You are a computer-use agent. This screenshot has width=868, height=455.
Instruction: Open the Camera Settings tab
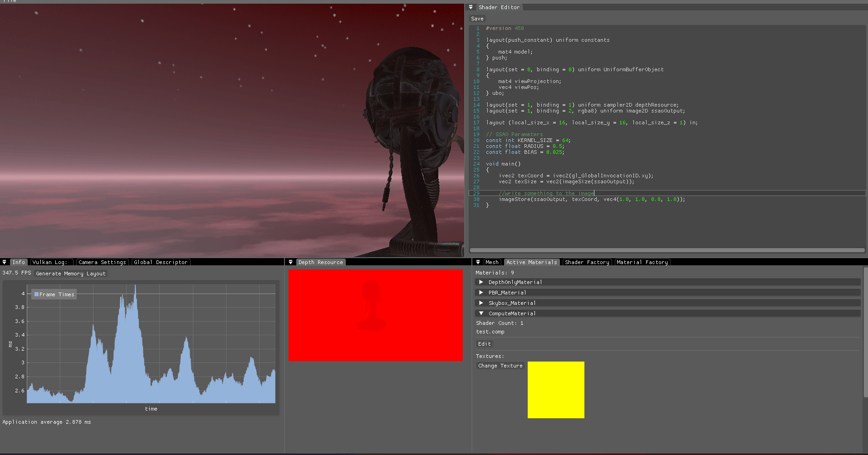pyautogui.click(x=102, y=262)
